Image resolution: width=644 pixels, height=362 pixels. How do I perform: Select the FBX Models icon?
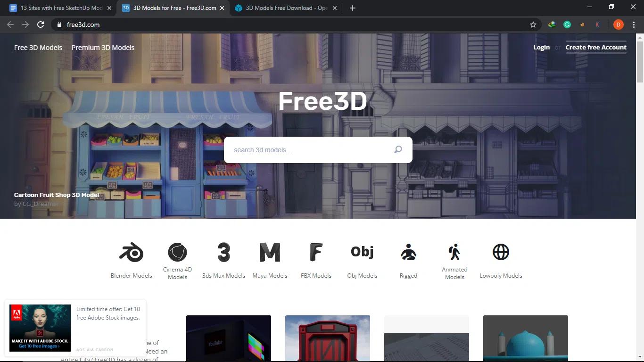tap(316, 252)
